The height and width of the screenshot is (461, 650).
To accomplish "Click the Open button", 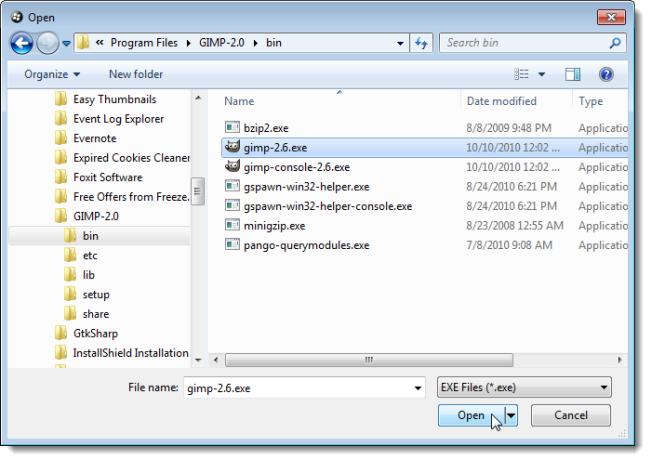I will click(x=471, y=415).
